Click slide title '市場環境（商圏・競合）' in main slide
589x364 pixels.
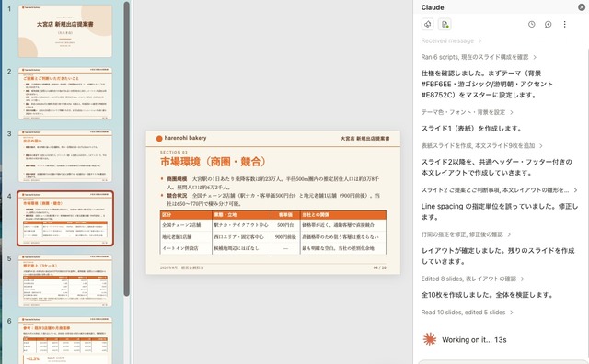(213, 162)
